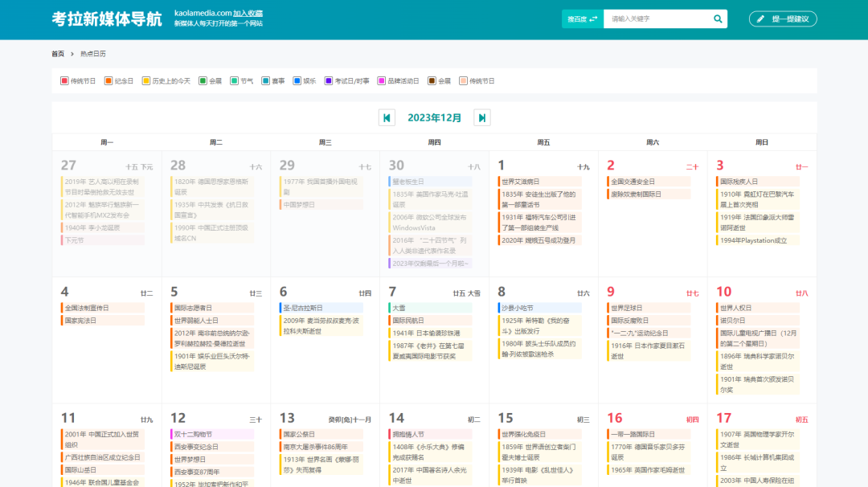The image size is (868, 487).
Task: Click the search magnifier icon
Action: 718,18
